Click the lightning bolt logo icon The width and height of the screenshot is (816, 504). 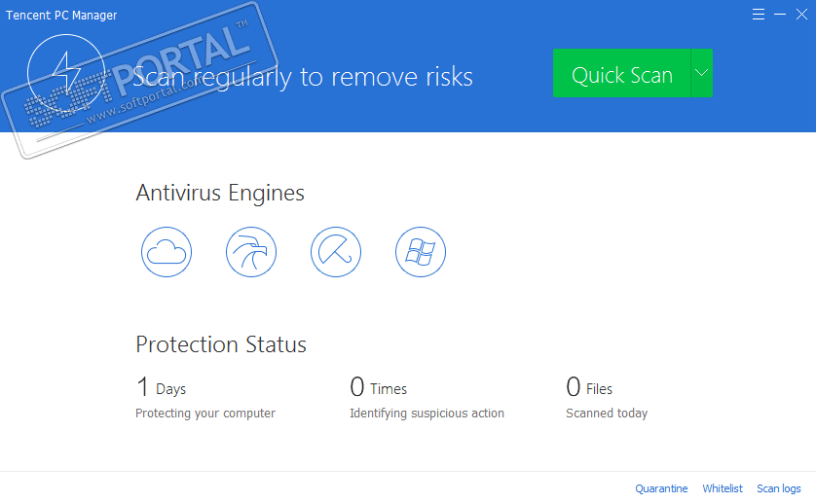(x=66, y=74)
